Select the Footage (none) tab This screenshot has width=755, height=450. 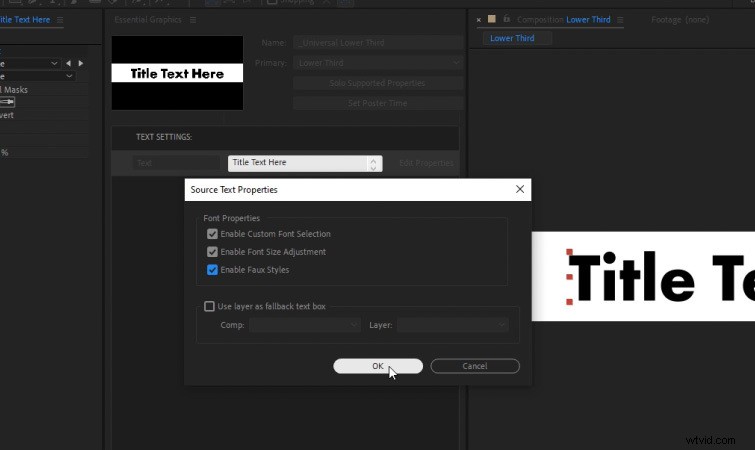pos(680,20)
